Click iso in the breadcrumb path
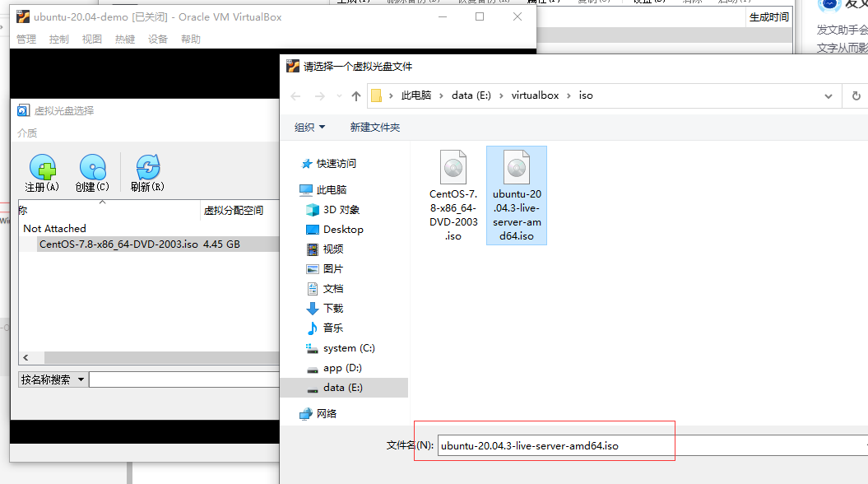 586,95
